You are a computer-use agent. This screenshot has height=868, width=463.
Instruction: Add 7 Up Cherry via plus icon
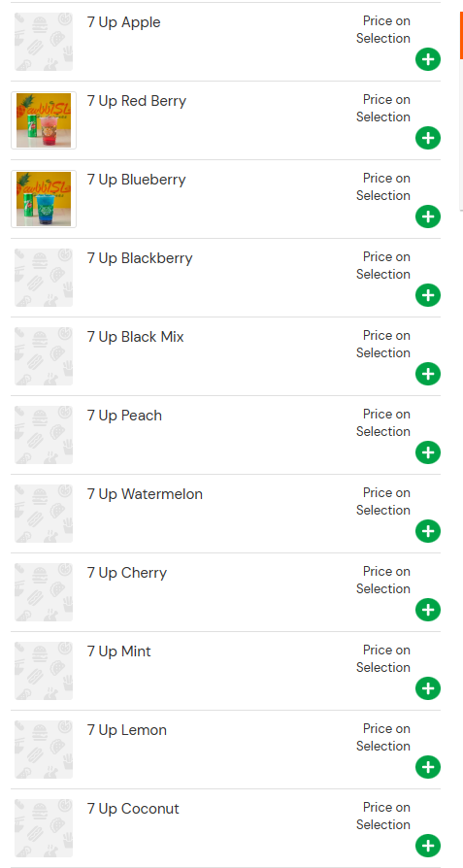(x=428, y=610)
